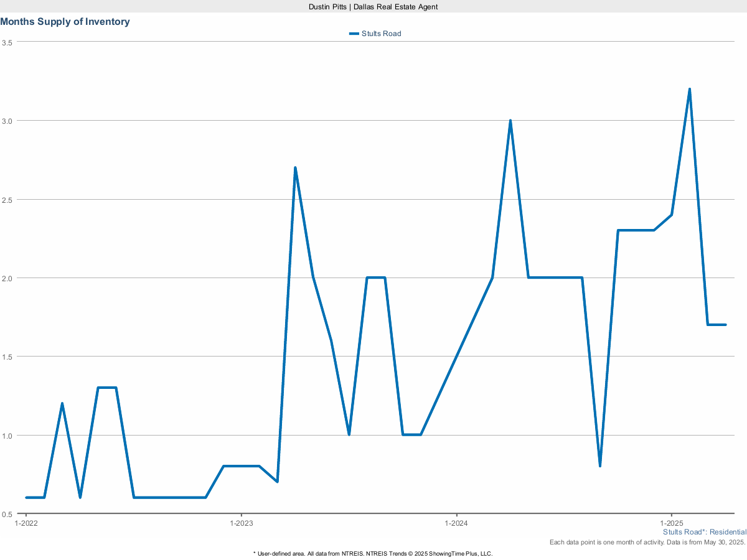This screenshot has width=747, height=560.
Task: Click the 3.2 peak data point in early 2025
Action: click(x=690, y=89)
